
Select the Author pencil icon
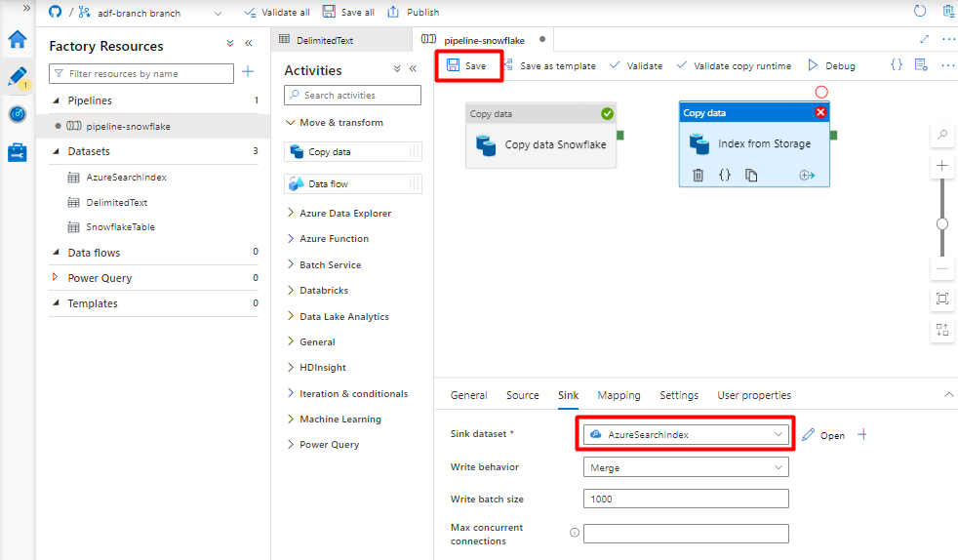pos(18,77)
